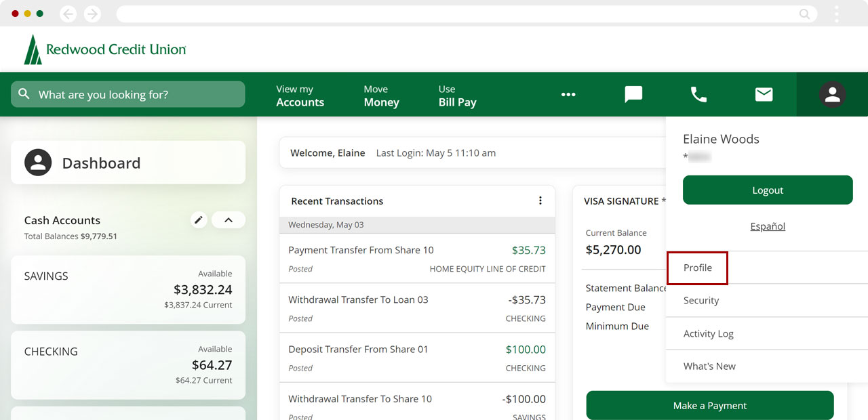Click the pencil edit icon for Cash Accounts
868x420 pixels.
(x=198, y=220)
